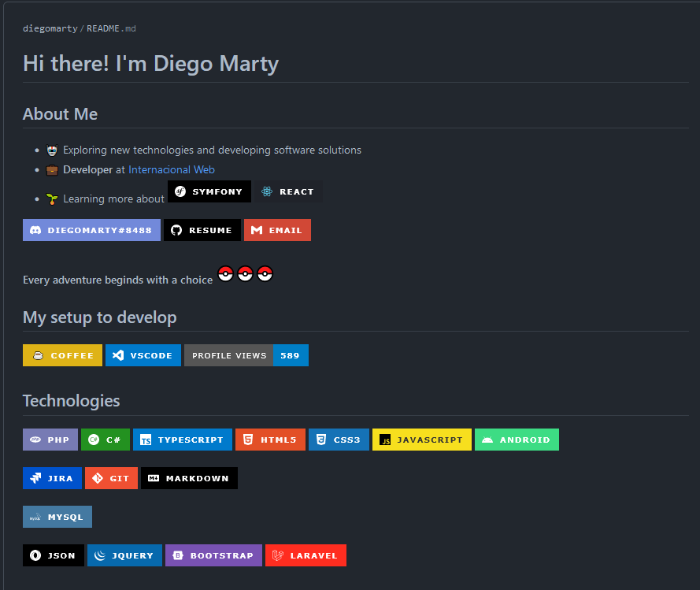This screenshot has height=590, width=700.
Task: Click the Email button
Action: pos(277,230)
